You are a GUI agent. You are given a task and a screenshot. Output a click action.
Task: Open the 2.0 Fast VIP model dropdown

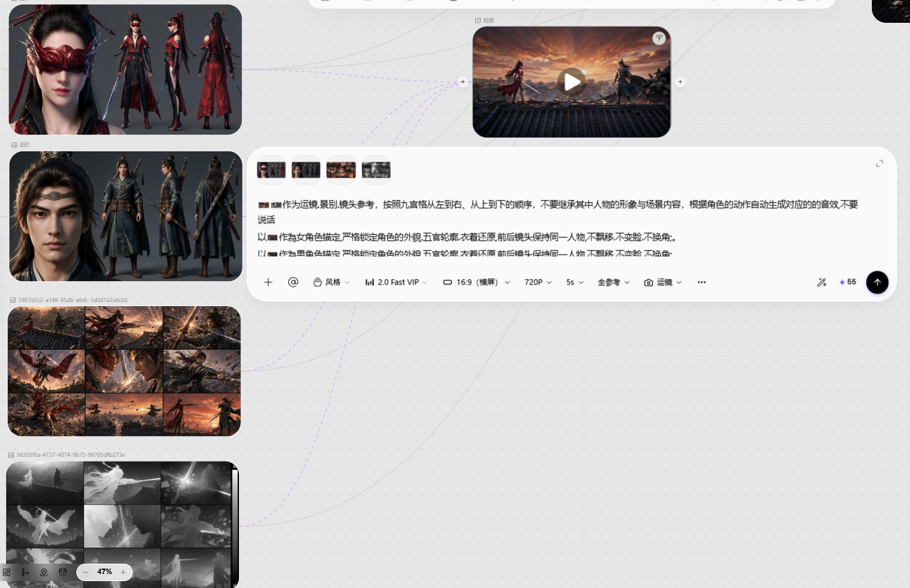click(x=396, y=283)
